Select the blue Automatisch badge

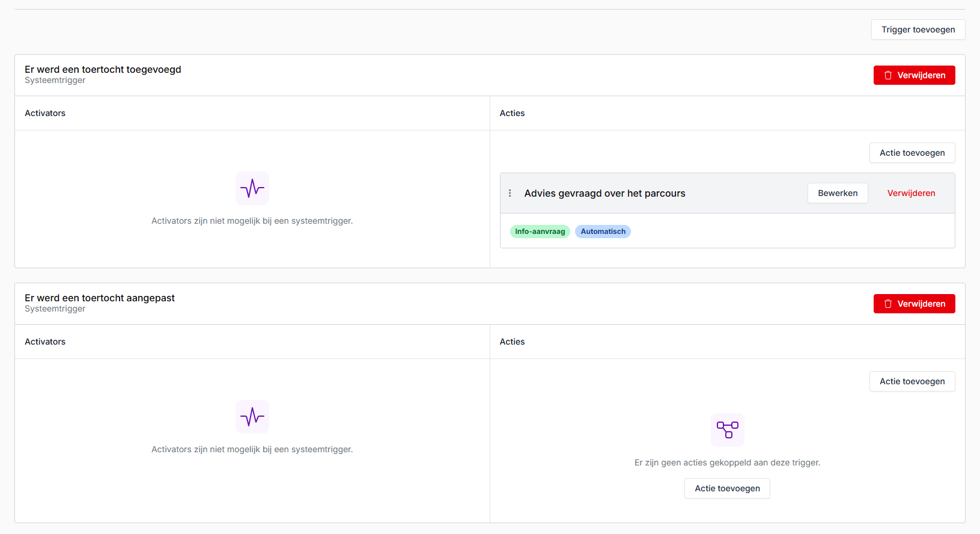(x=603, y=232)
